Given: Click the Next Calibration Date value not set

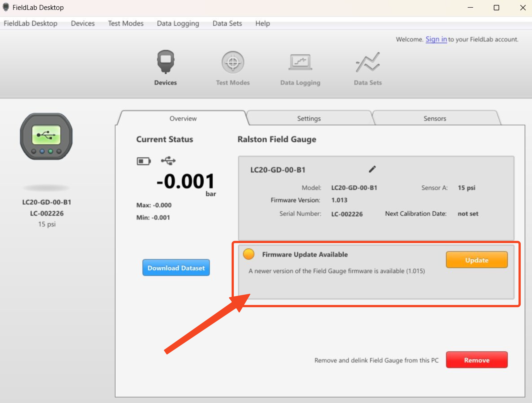Looking at the screenshot, I should coord(468,214).
